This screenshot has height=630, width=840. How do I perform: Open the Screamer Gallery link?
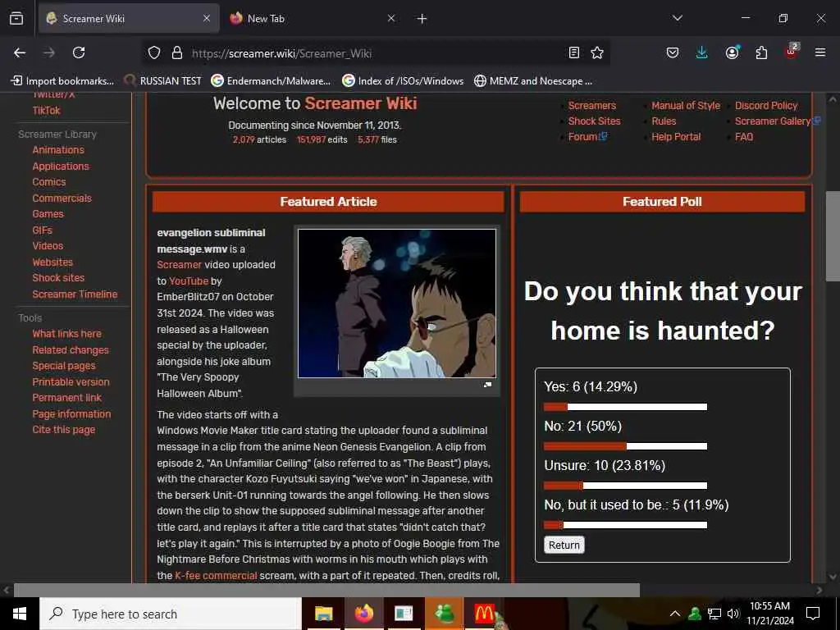coord(778,121)
